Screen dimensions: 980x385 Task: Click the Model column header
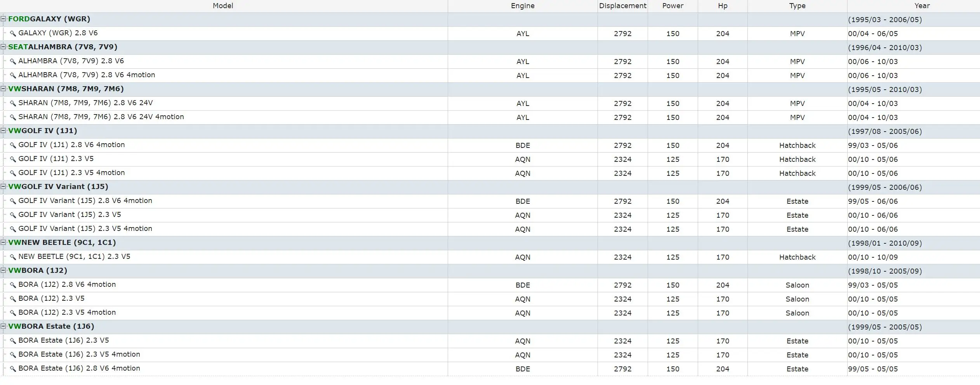click(223, 6)
